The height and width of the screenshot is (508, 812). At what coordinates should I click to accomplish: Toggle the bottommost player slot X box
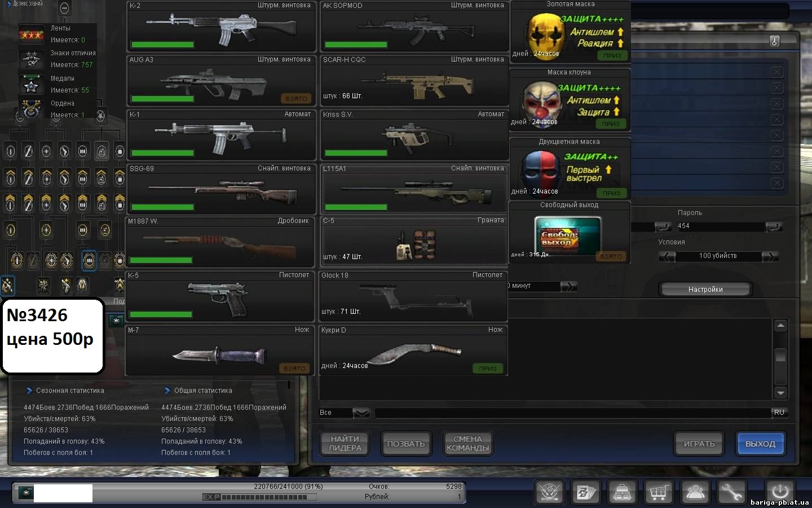click(776, 183)
